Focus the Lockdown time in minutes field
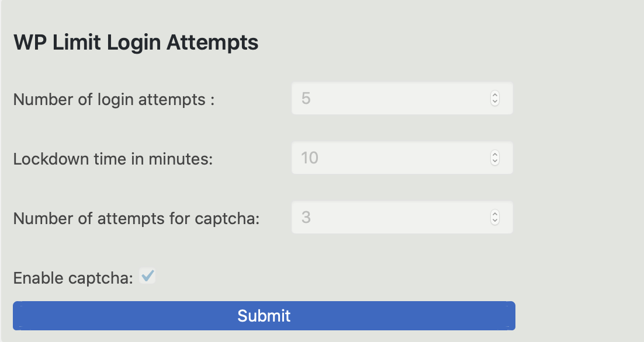The width and height of the screenshot is (644, 342). [x=402, y=158]
